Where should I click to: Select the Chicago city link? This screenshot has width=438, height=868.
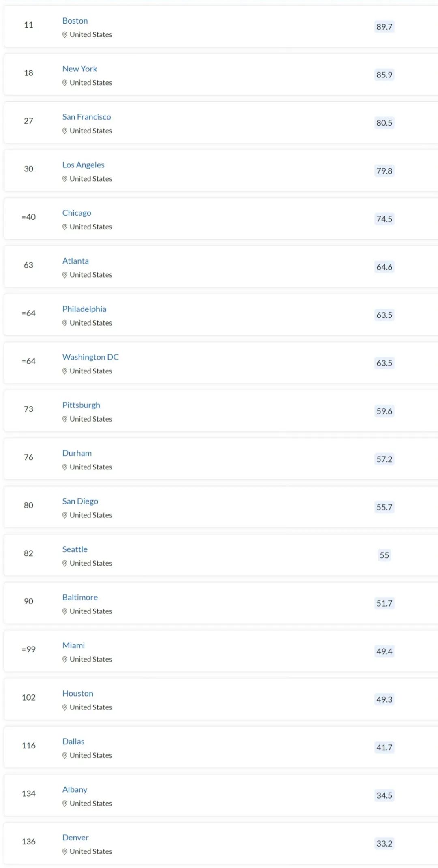[x=77, y=213]
